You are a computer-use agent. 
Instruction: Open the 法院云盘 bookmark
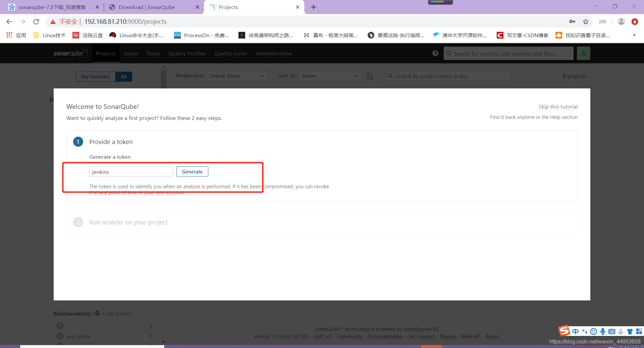[88, 35]
